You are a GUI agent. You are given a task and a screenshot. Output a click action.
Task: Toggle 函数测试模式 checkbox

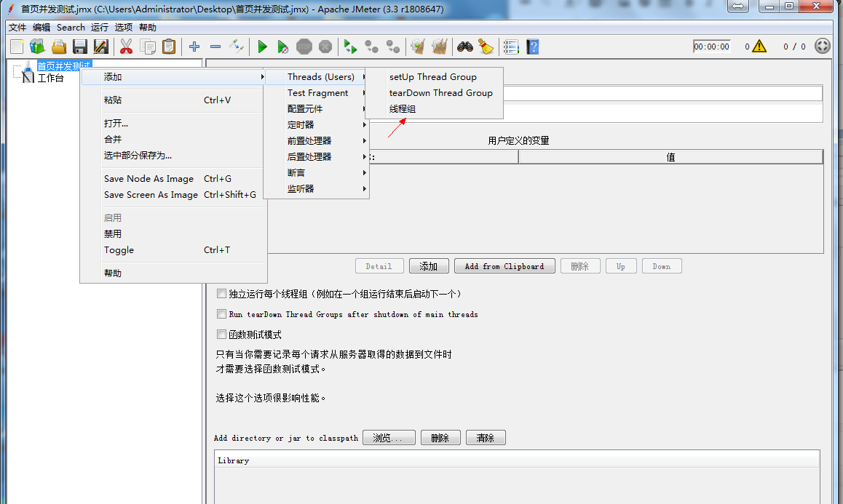click(x=221, y=335)
